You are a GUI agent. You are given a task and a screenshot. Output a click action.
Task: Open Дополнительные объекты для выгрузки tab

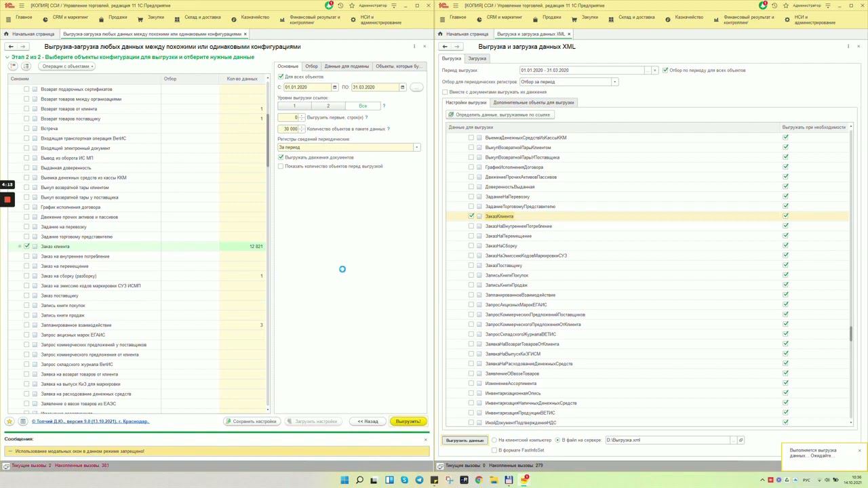coord(534,102)
